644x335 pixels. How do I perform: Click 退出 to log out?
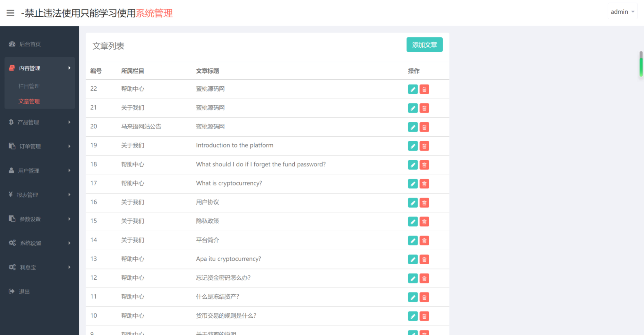click(24, 291)
